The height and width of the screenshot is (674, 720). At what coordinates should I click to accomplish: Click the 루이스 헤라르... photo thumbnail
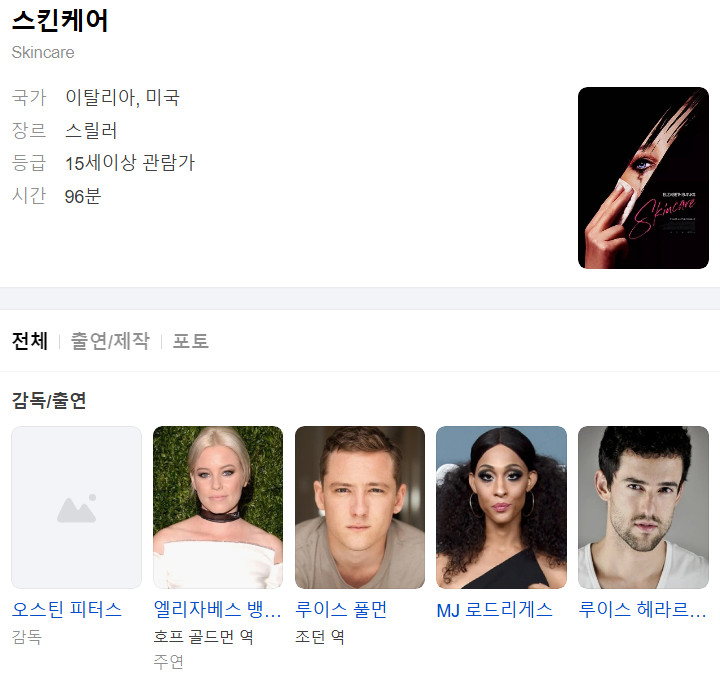point(643,507)
